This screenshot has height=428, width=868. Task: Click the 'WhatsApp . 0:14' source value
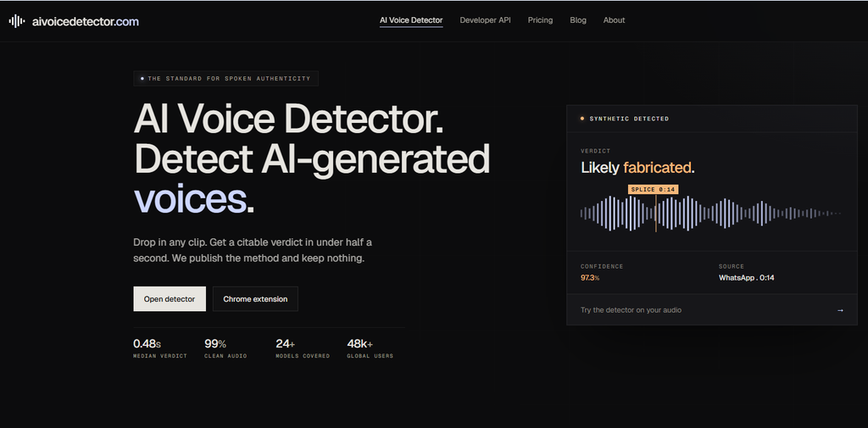click(746, 278)
